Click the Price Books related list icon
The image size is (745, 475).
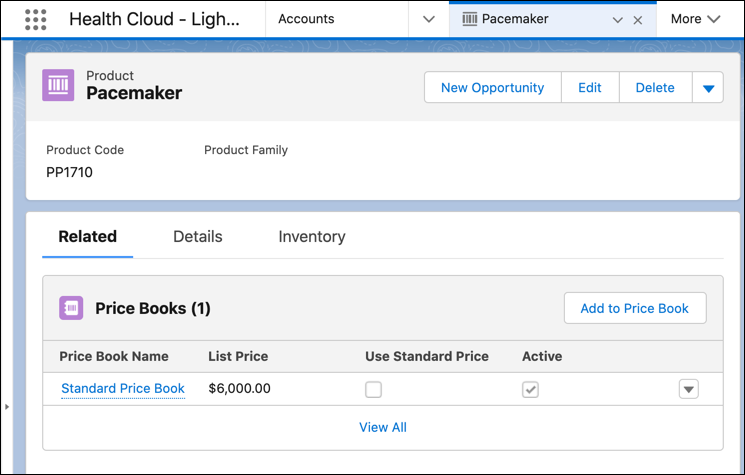click(x=71, y=308)
